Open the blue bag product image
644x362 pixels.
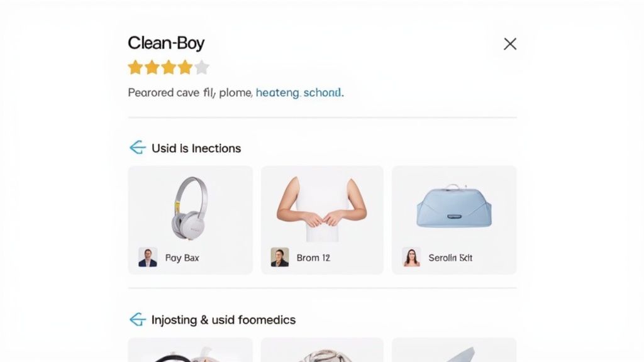(x=454, y=206)
